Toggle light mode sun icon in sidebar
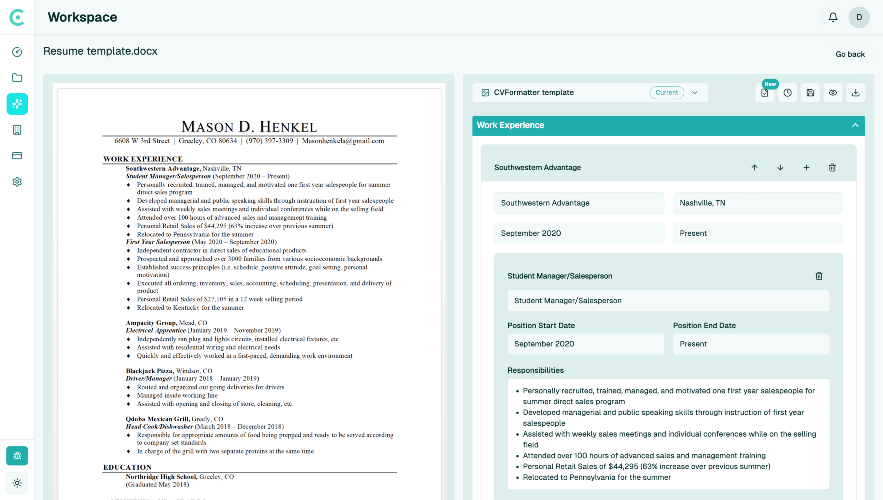 [17, 483]
